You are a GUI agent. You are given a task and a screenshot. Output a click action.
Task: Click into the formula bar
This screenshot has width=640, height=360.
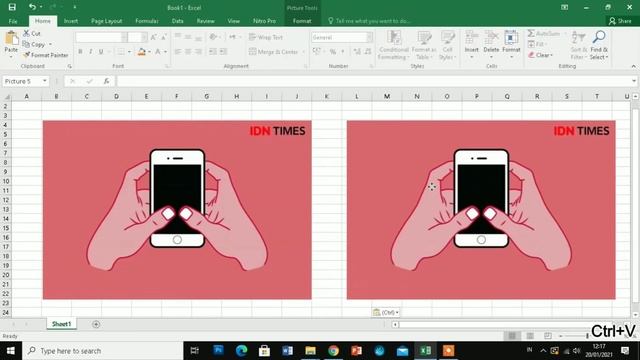[374, 81]
